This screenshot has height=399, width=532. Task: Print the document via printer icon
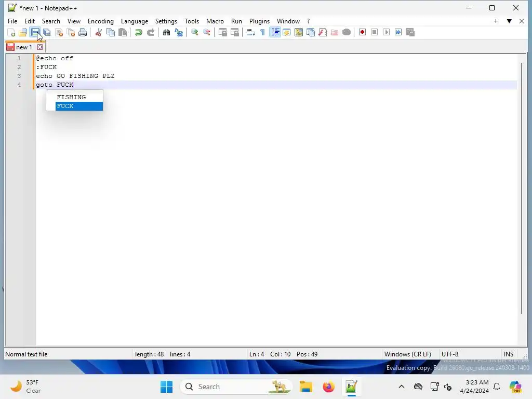click(x=83, y=33)
